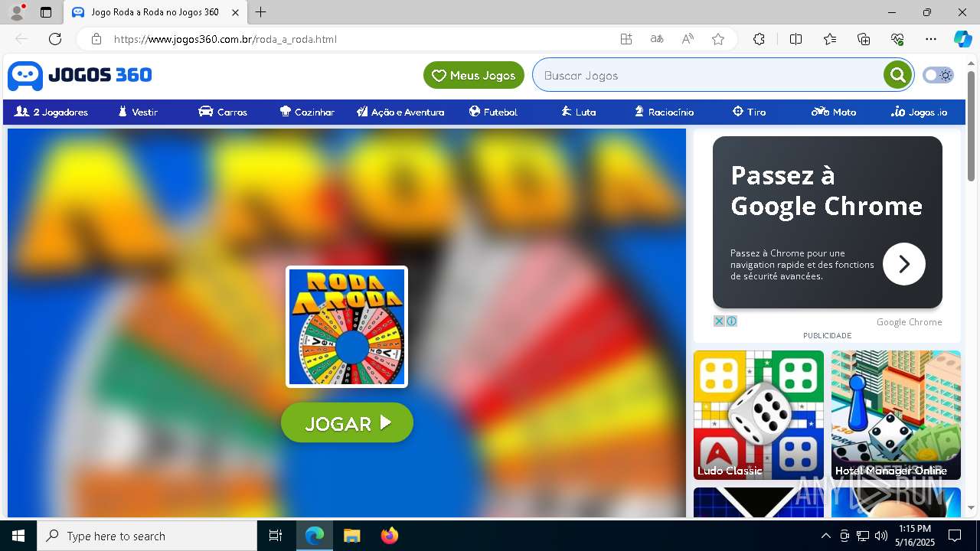This screenshot has height=551, width=980.
Task: Click the Jogos 360 logo
Action: tap(80, 75)
